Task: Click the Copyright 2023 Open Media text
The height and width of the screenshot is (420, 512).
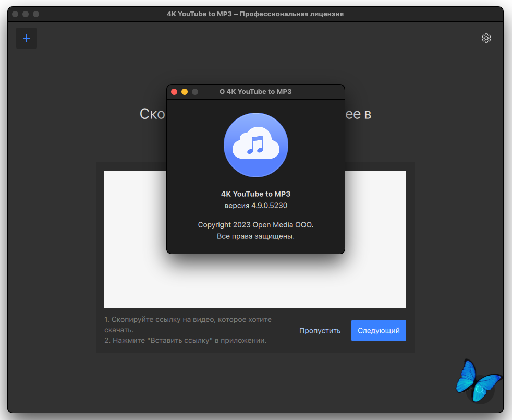Action: [x=255, y=224]
